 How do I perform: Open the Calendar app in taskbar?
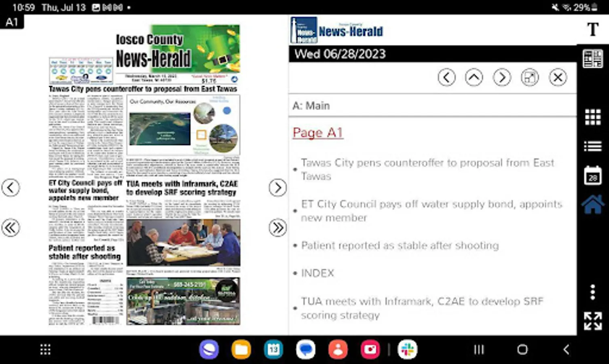click(x=274, y=349)
